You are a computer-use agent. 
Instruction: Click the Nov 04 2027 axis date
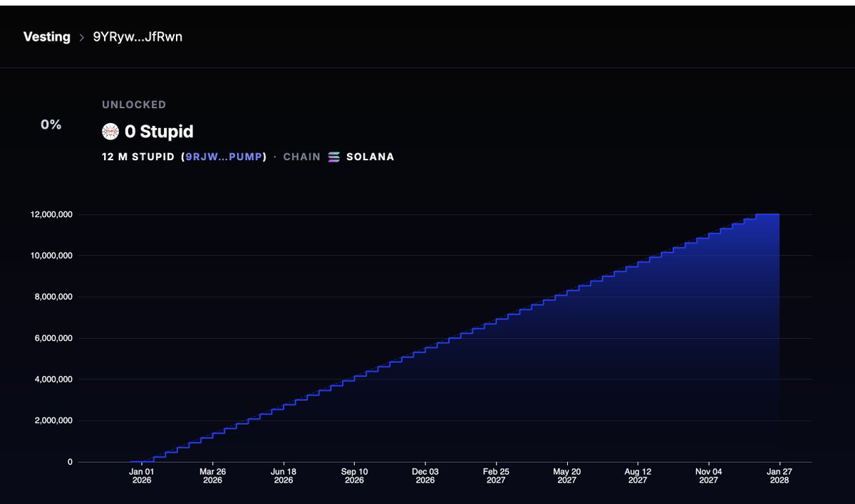tap(709, 476)
